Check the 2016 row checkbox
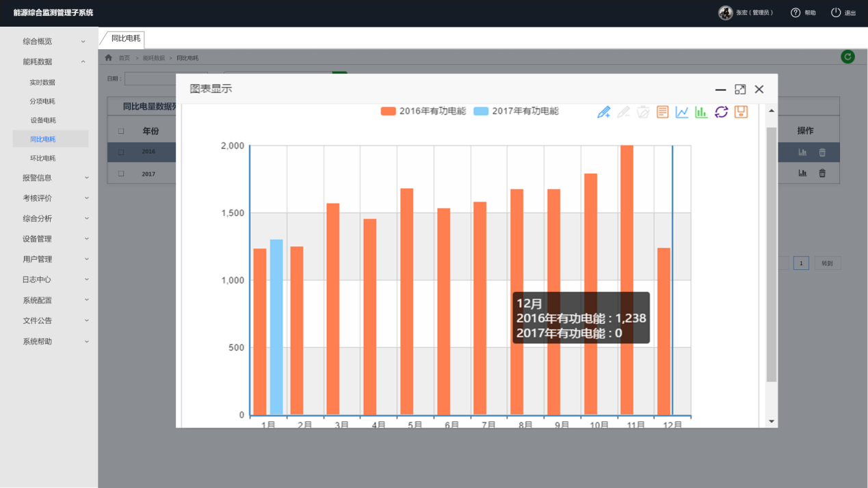Image resolution: width=868 pixels, height=488 pixels. pyautogui.click(x=121, y=152)
